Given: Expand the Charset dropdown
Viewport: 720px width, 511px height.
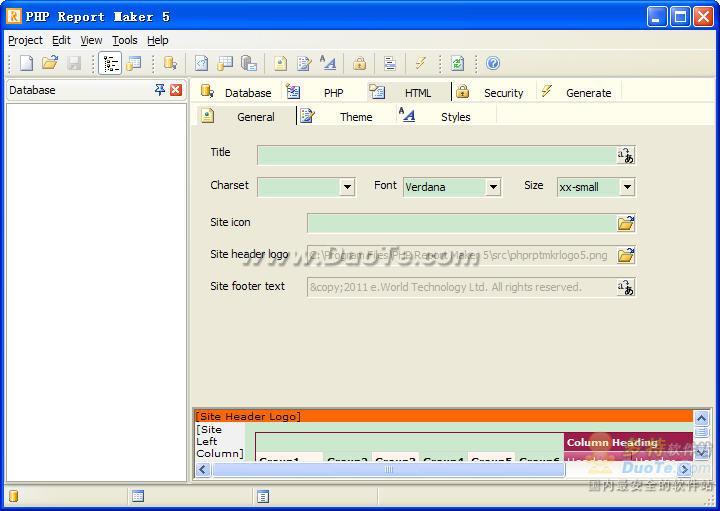Looking at the screenshot, I should point(347,187).
